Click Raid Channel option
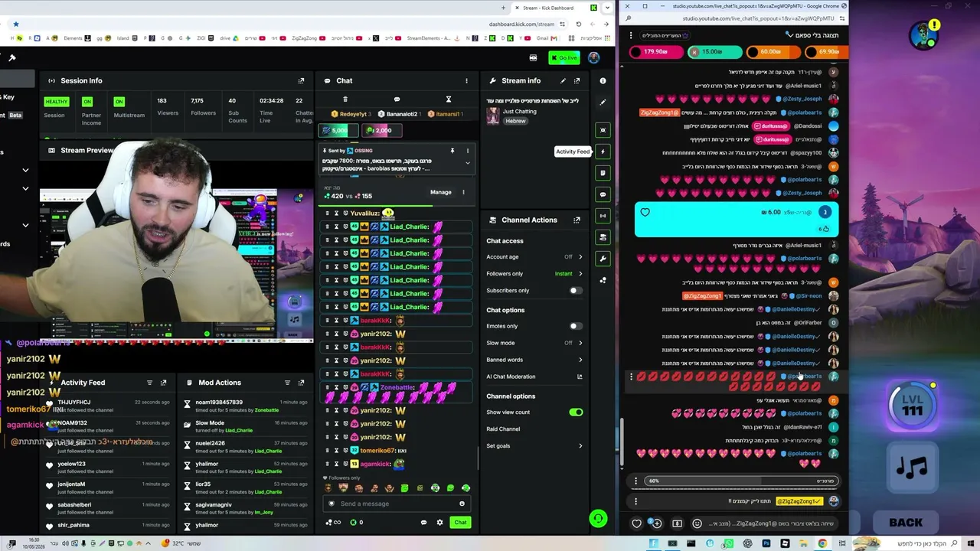 [x=503, y=429]
